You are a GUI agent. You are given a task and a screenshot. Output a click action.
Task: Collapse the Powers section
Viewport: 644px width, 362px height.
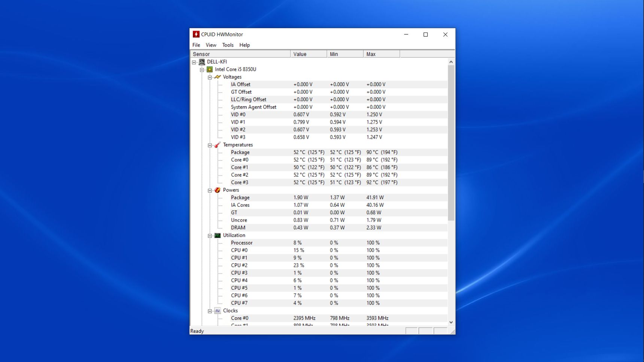tap(210, 190)
